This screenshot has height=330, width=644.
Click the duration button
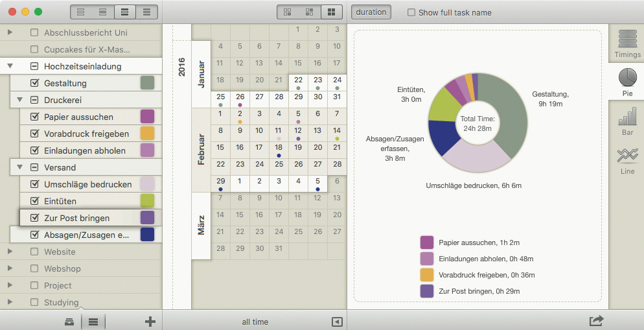coord(371,12)
